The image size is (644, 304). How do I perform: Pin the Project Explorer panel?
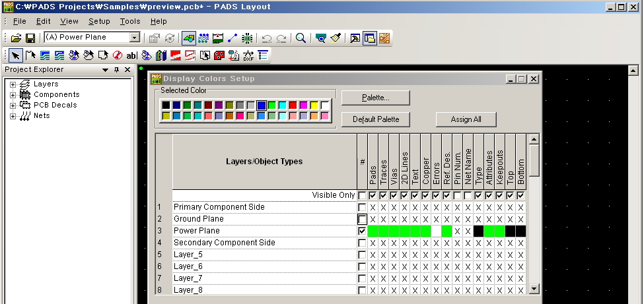(x=116, y=70)
